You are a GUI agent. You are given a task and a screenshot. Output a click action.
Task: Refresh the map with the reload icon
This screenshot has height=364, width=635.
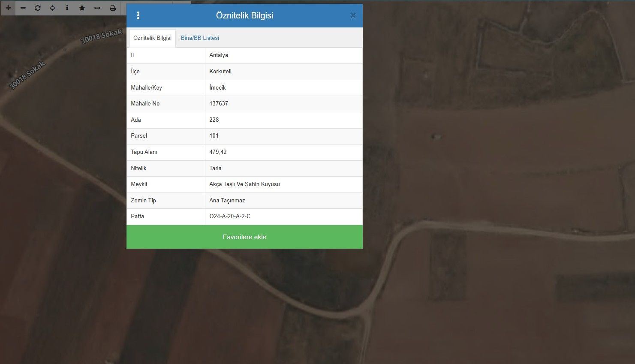(x=38, y=8)
